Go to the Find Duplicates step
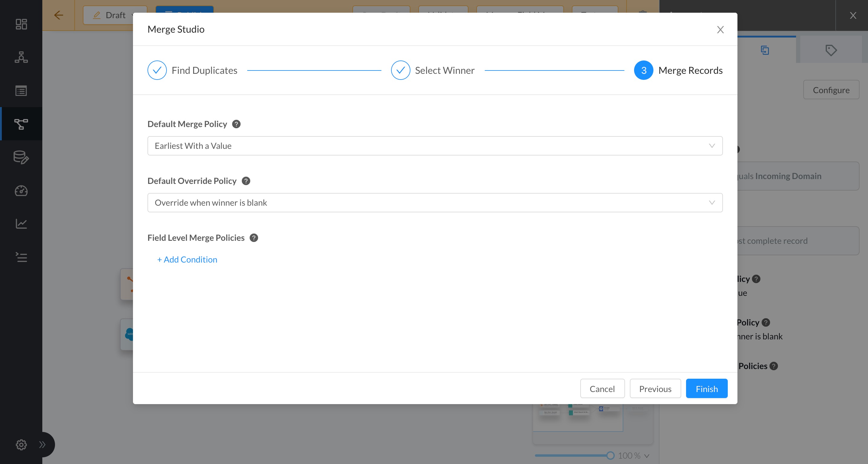Image resolution: width=868 pixels, height=464 pixels. click(193, 70)
